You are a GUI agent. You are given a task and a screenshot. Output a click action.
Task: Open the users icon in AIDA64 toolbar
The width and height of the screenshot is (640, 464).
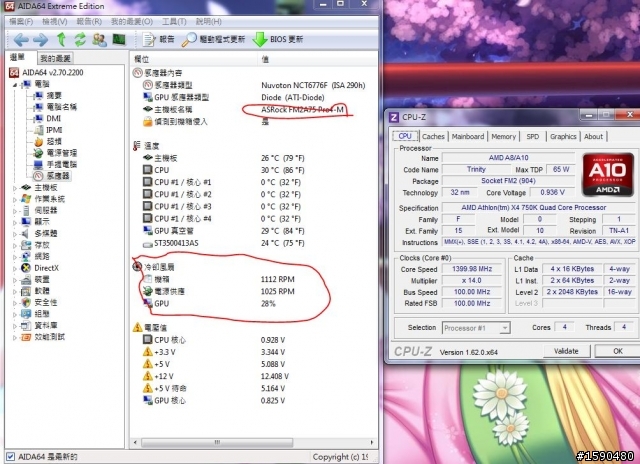99,40
